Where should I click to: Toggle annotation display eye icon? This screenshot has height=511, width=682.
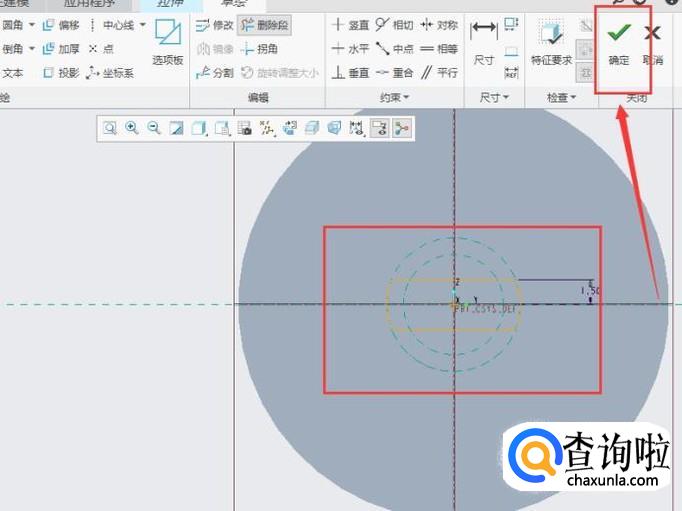tap(379, 128)
